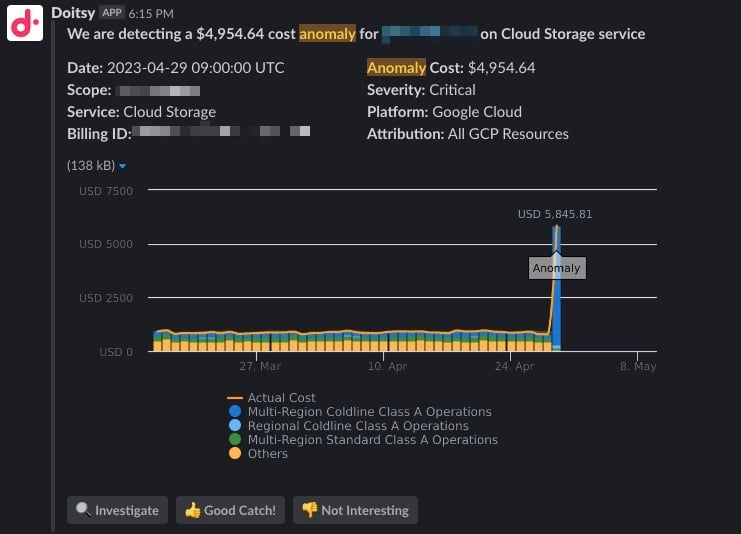Click the Investigate button
The width and height of the screenshot is (741, 534).
point(117,510)
